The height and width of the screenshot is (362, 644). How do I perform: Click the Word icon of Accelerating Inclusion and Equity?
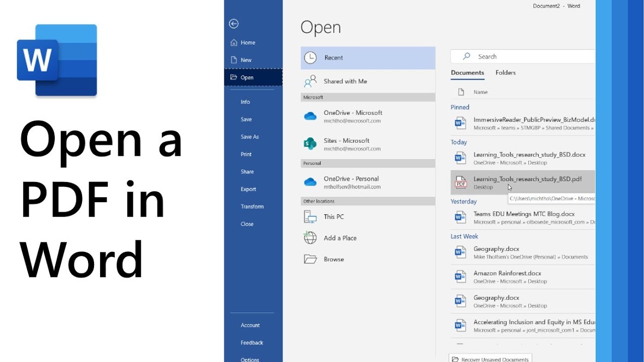[460, 326]
